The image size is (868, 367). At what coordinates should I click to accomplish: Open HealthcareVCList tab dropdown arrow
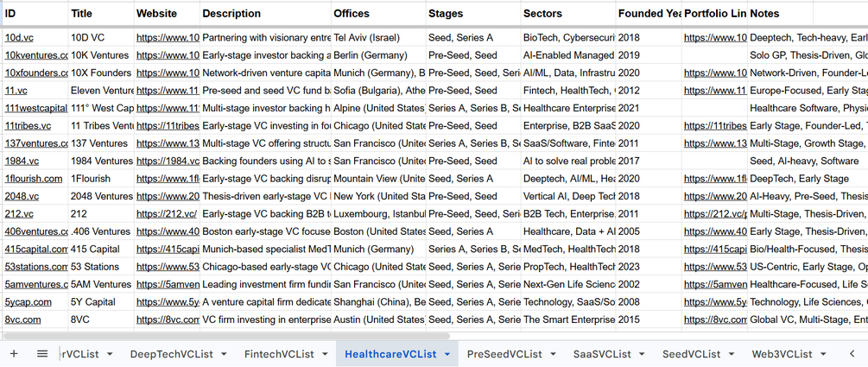click(447, 354)
